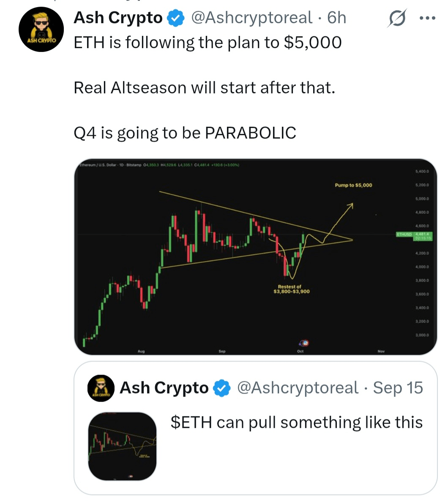Open the @Ashcryptoreal handle on main tweet
This screenshot has height=503, width=448.
(252, 18)
